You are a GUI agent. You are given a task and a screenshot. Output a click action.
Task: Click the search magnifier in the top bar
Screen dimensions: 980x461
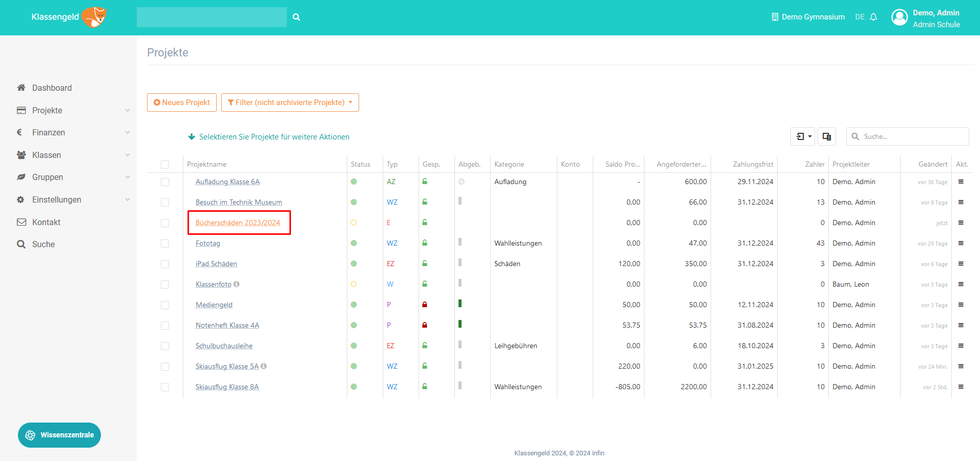(296, 17)
